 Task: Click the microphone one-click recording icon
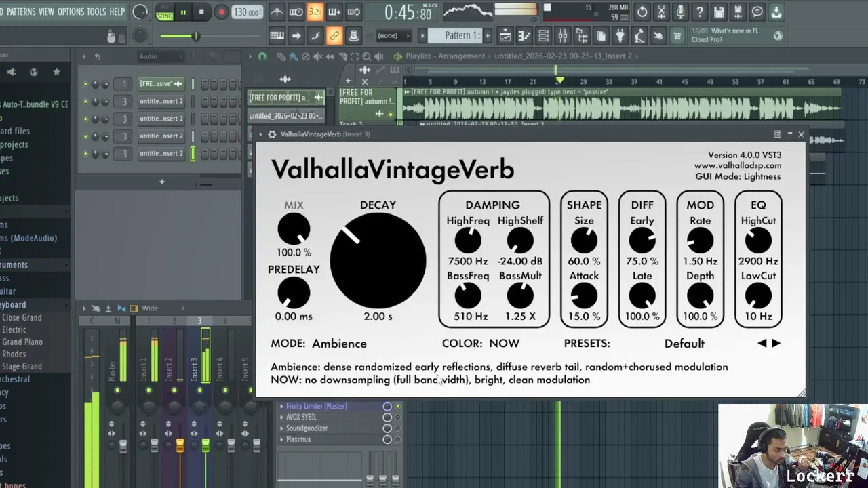[680, 12]
